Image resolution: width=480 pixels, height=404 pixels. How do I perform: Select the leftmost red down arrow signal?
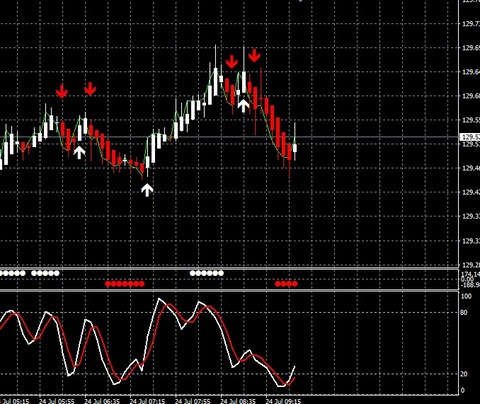(62, 91)
